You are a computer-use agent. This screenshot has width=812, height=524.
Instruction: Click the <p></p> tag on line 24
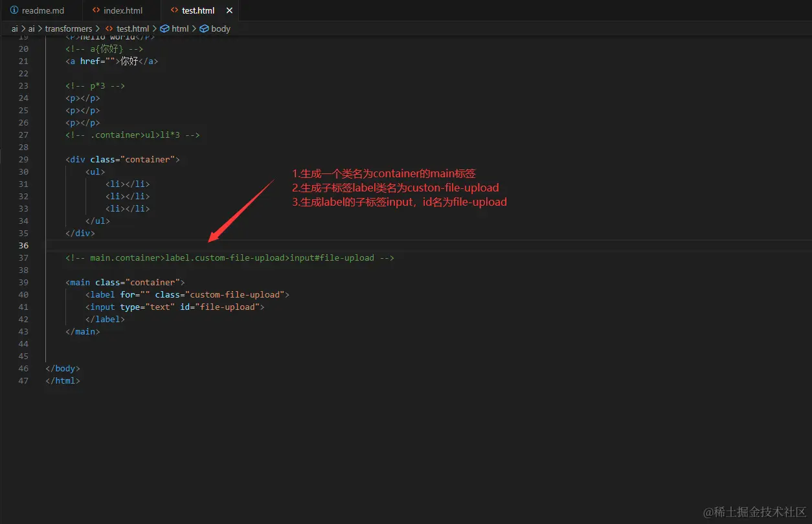83,98
